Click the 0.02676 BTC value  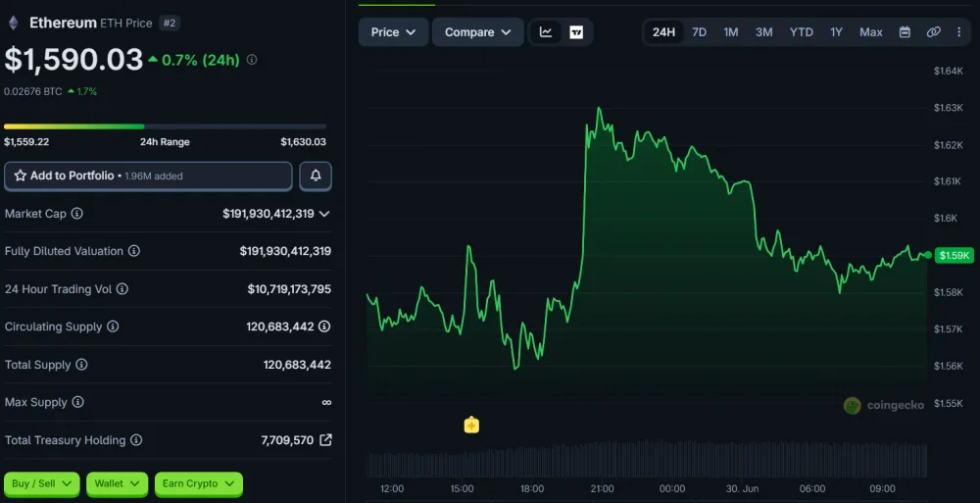(x=33, y=91)
